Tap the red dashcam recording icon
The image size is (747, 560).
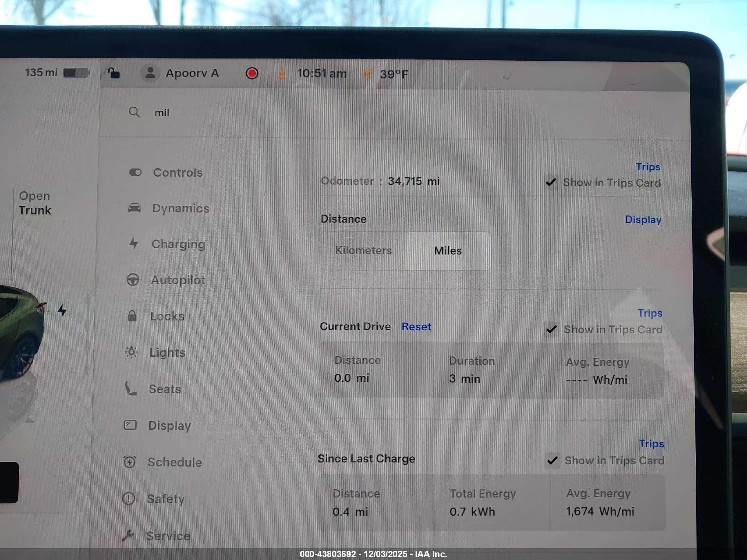[x=252, y=73]
